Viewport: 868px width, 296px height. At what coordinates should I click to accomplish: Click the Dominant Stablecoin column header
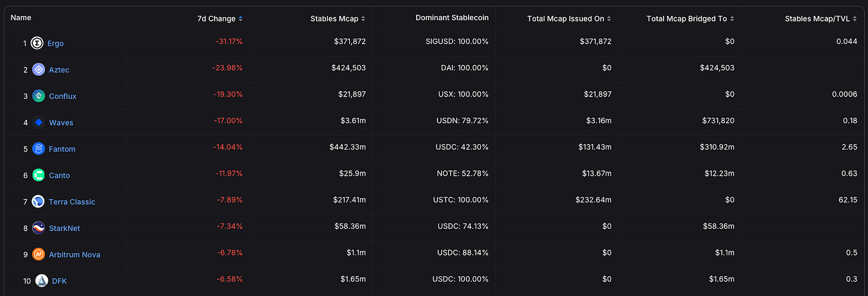[x=452, y=18]
